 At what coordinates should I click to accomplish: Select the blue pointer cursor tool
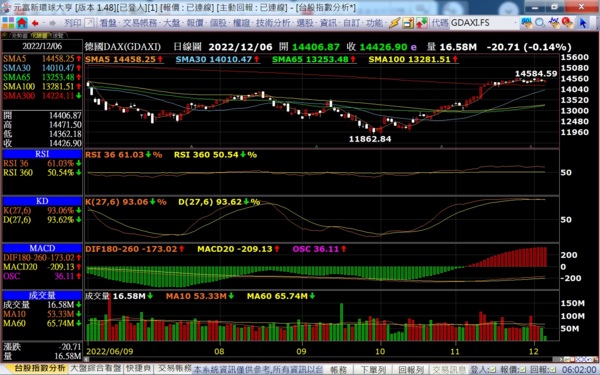(x=583, y=23)
